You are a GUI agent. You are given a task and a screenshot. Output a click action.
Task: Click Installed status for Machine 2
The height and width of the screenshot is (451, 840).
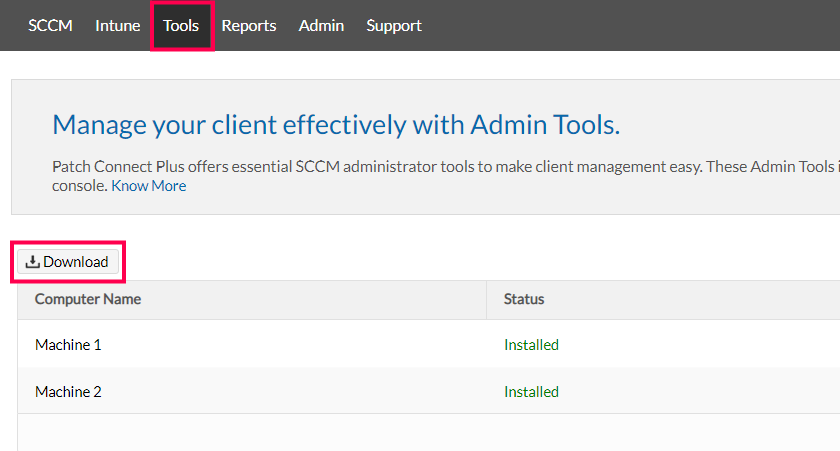[x=531, y=392]
